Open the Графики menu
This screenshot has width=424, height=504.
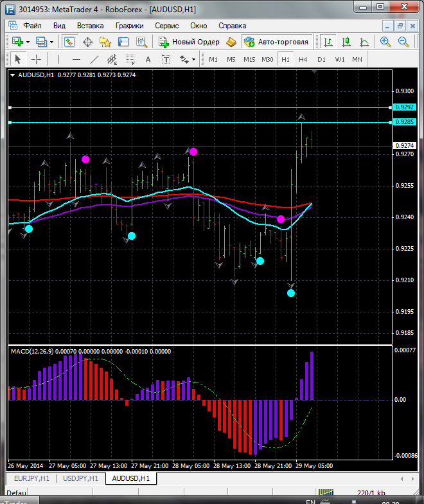coord(129,26)
